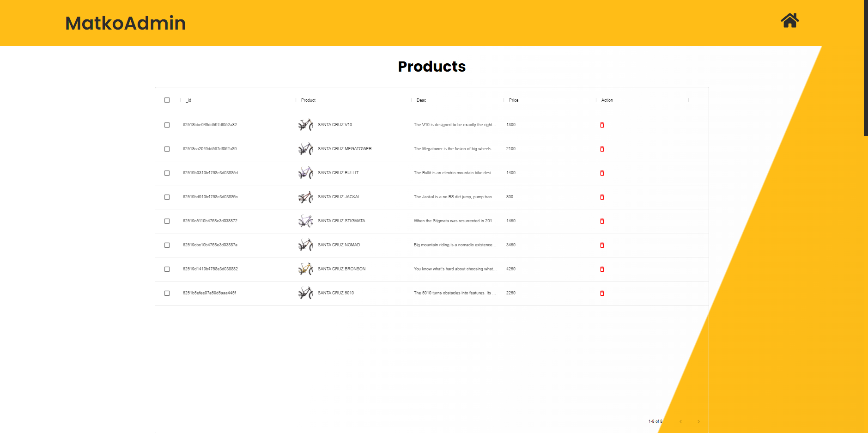Delete the SANTA CRUZ V10 product

tap(601, 125)
